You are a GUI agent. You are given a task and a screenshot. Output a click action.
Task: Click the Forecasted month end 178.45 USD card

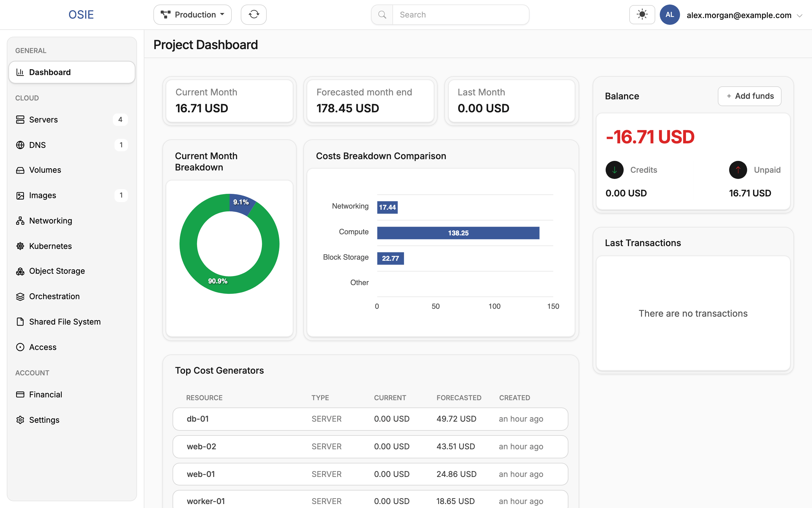[370, 101]
